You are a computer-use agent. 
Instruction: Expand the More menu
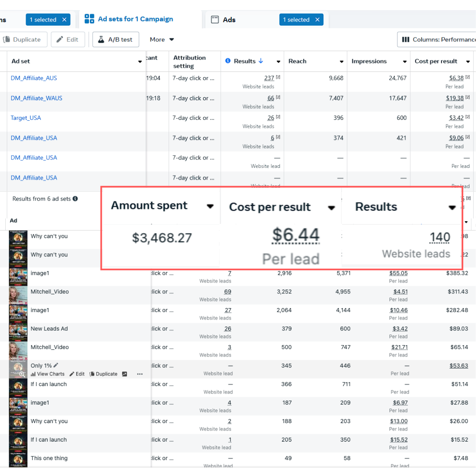(x=162, y=39)
